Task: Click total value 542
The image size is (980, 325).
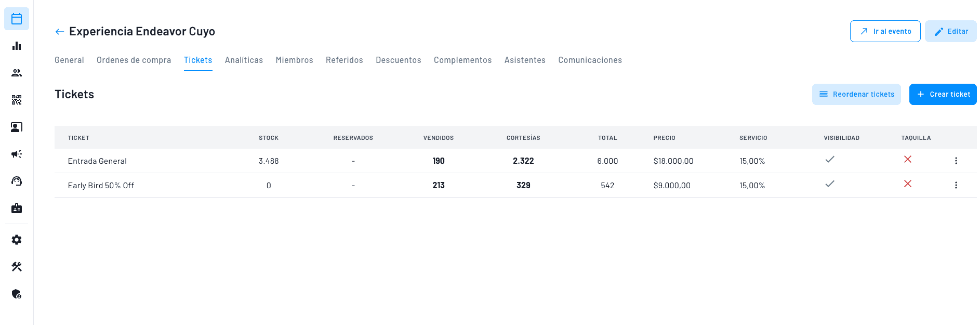Action: [x=607, y=186]
